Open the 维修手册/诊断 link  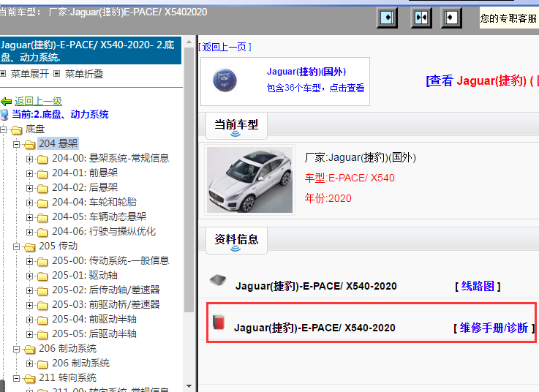[x=494, y=328]
